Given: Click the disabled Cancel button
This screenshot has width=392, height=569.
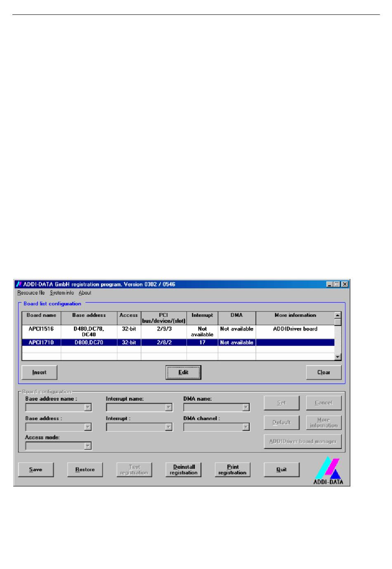Looking at the screenshot, I should 324,403.
